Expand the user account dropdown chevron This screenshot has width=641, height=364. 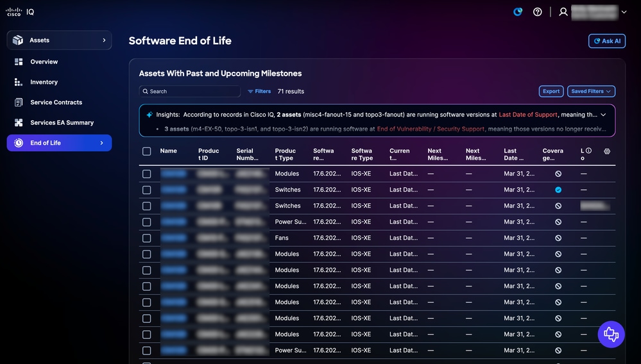[624, 12]
